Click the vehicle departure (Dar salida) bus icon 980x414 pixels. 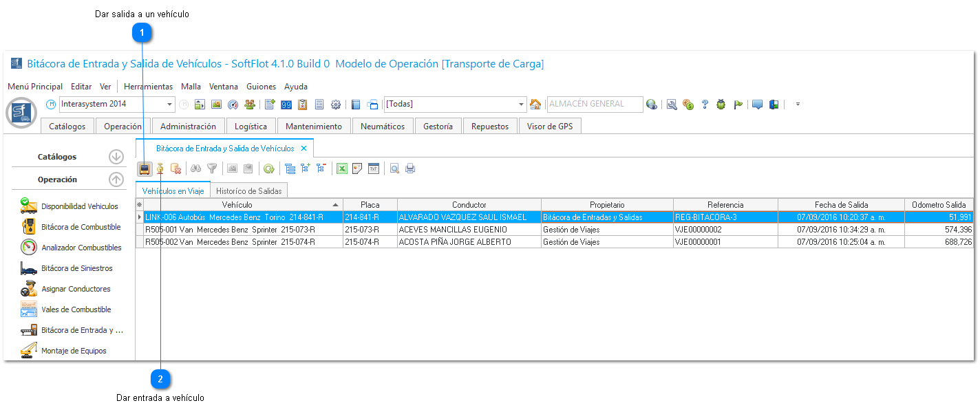pos(145,168)
